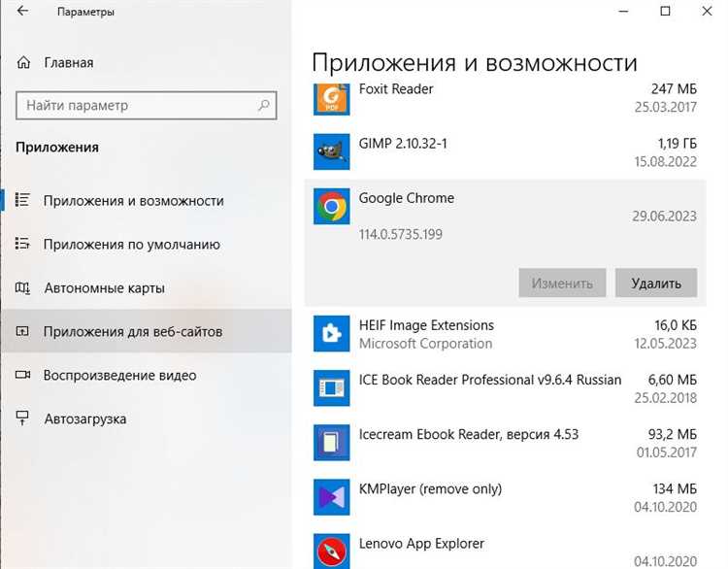Screen dimensions: 728x569
Task: Click the HEIF Image Extensions icon
Action: (332, 333)
